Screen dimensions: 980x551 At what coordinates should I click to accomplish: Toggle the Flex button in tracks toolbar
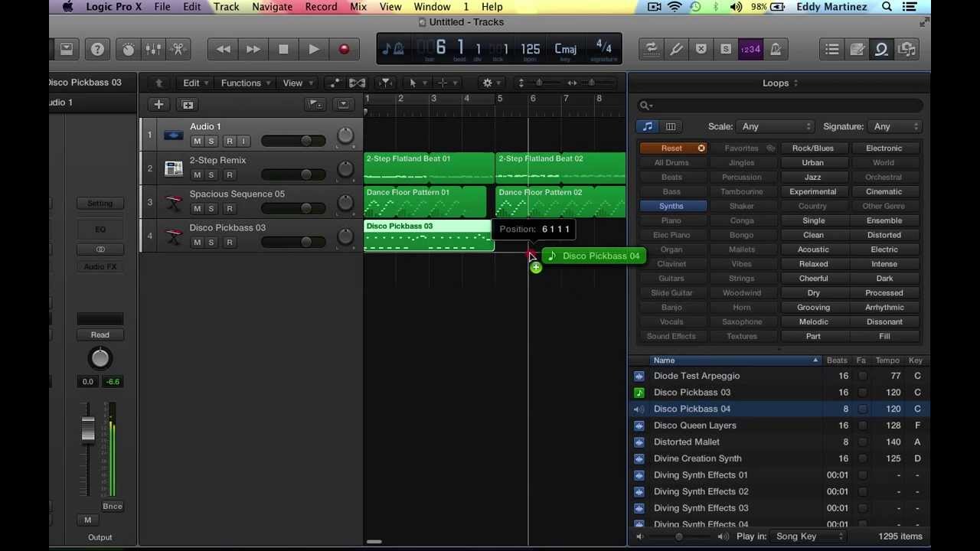[x=357, y=83]
